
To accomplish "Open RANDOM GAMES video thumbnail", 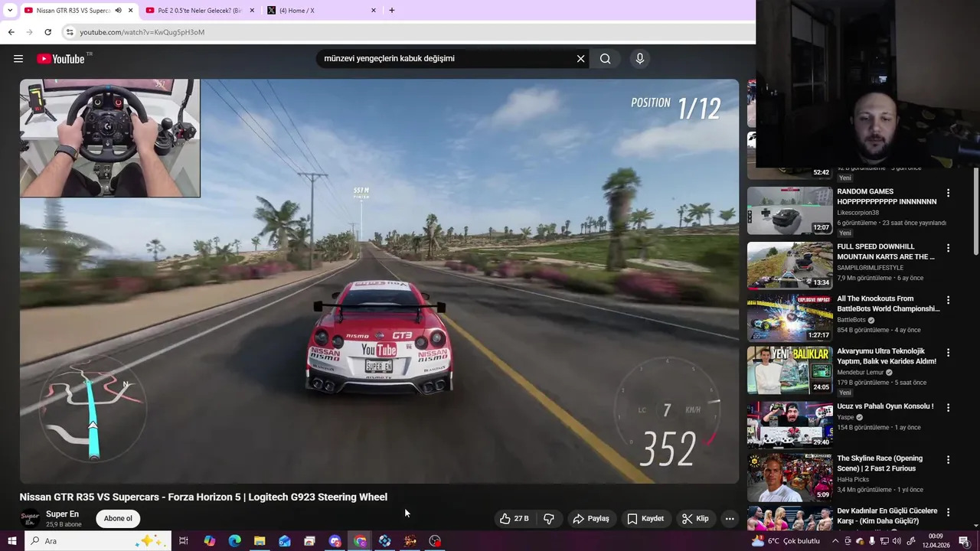I will pyautogui.click(x=789, y=210).
